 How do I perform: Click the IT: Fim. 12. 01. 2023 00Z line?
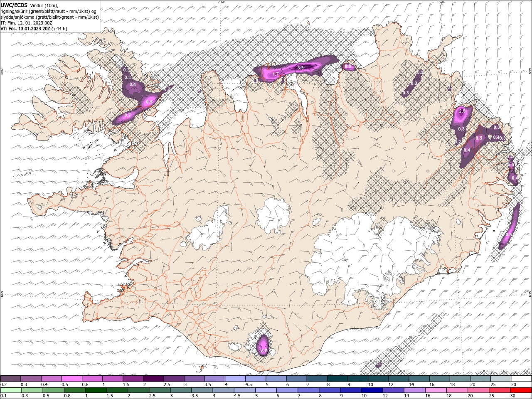click(x=26, y=23)
